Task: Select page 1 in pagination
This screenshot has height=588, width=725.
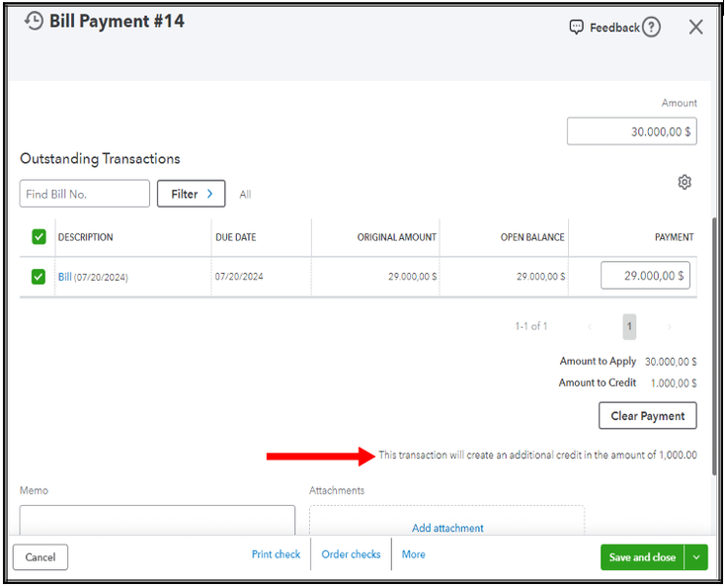Action: [x=629, y=327]
